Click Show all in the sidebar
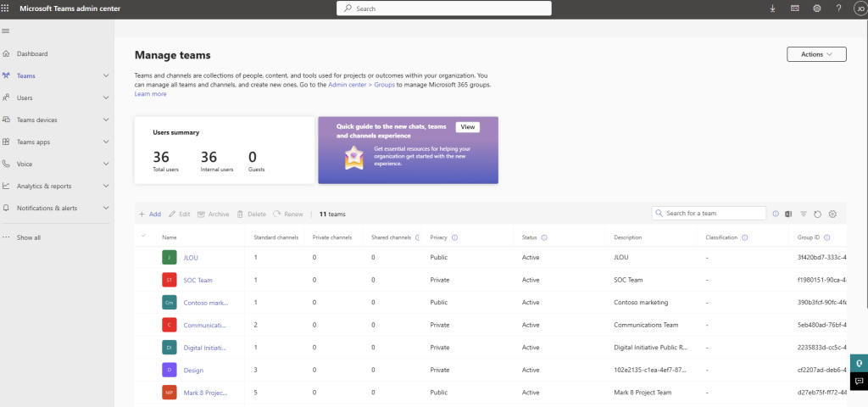The image size is (868, 407). (x=28, y=237)
